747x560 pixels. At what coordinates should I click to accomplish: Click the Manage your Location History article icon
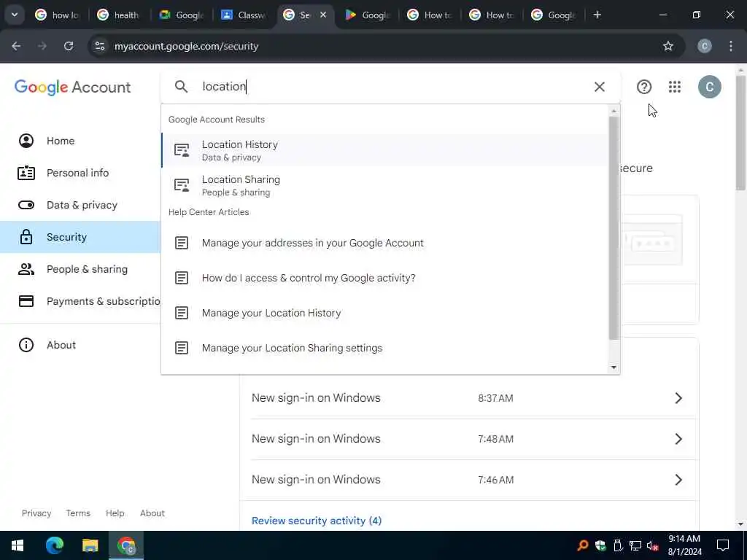pyautogui.click(x=182, y=313)
